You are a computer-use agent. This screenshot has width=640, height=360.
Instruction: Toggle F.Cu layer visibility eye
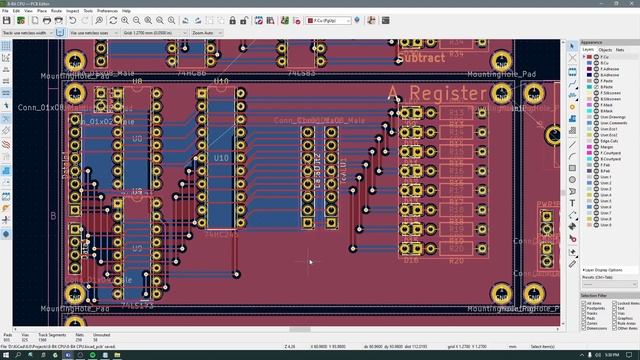click(596, 57)
